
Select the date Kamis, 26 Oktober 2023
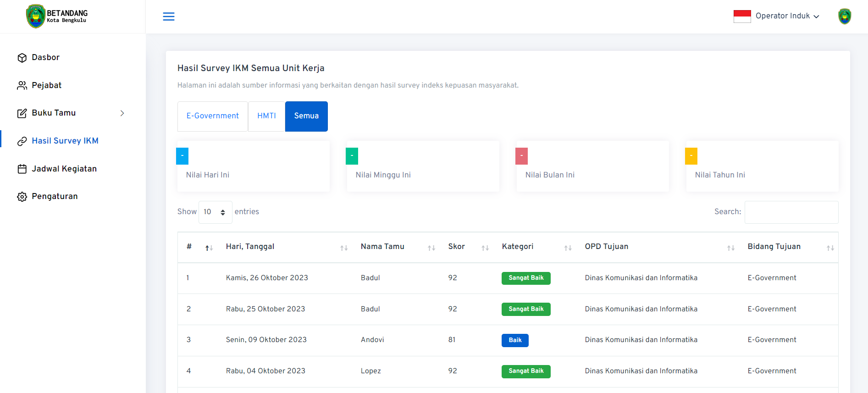(x=267, y=278)
